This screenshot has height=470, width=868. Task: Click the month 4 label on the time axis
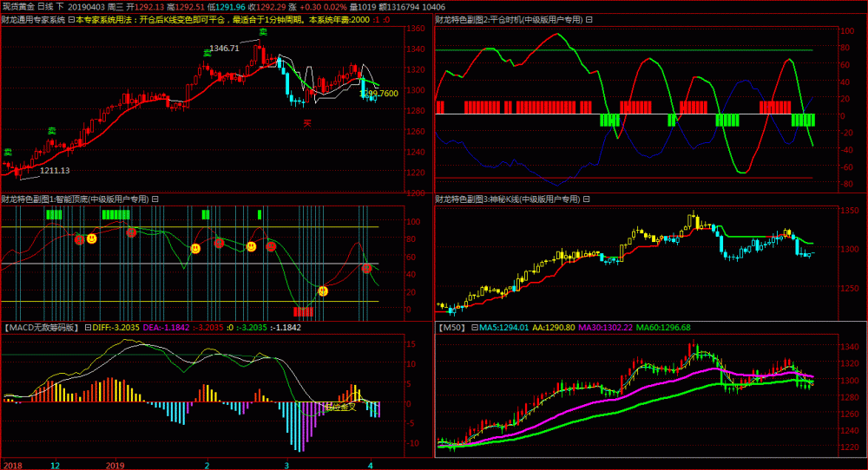pyautogui.click(x=371, y=465)
